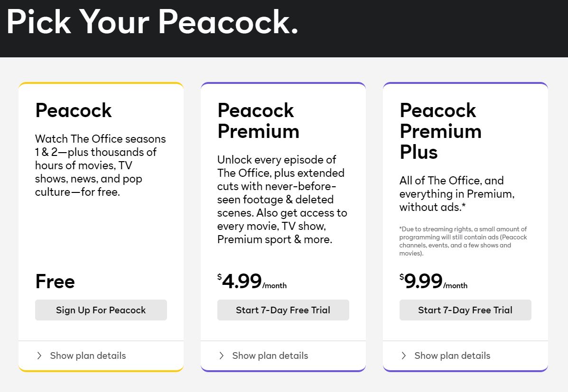This screenshot has height=392, width=568.
Task: Select the Peacock Premium card
Action: click(x=283, y=213)
